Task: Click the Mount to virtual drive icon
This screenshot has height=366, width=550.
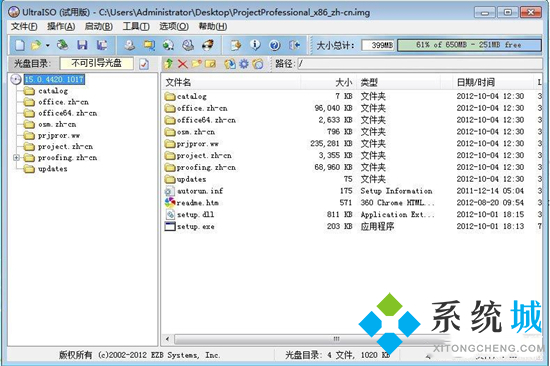Action: pos(188,45)
